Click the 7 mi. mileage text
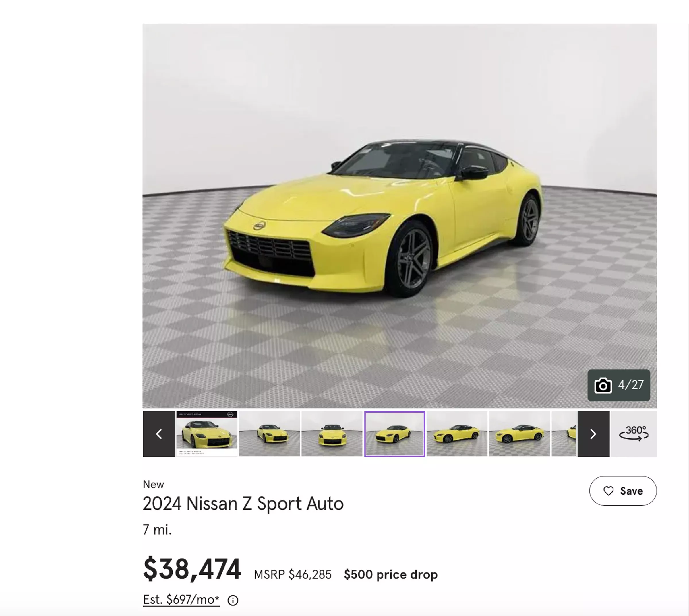Image resolution: width=689 pixels, height=616 pixels. [x=157, y=530]
